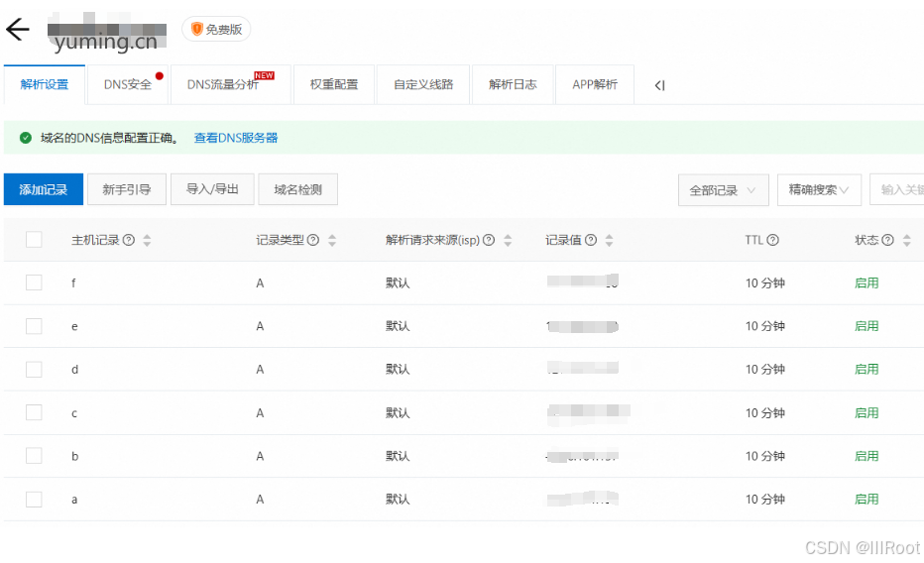Screen dimensions: 924x563
Task: Check the box for host record d
Action: click(34, 370)
